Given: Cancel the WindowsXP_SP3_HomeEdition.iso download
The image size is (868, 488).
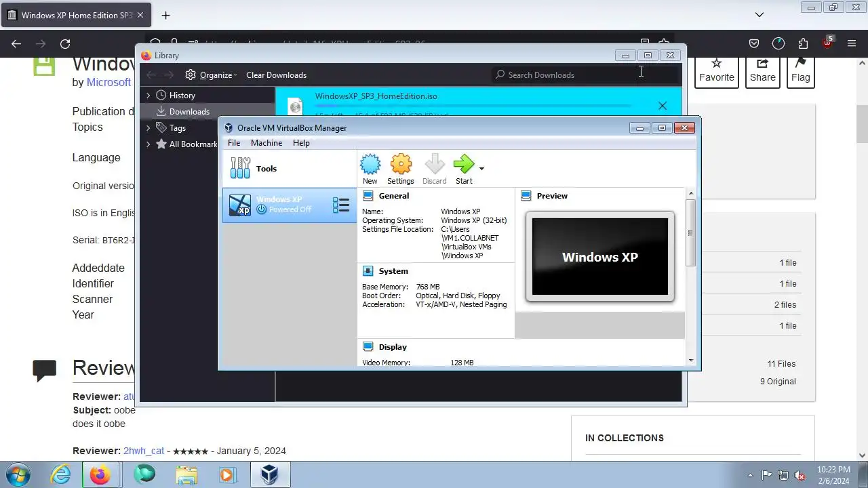Looking at the screenshot, I should click(663, 106).
